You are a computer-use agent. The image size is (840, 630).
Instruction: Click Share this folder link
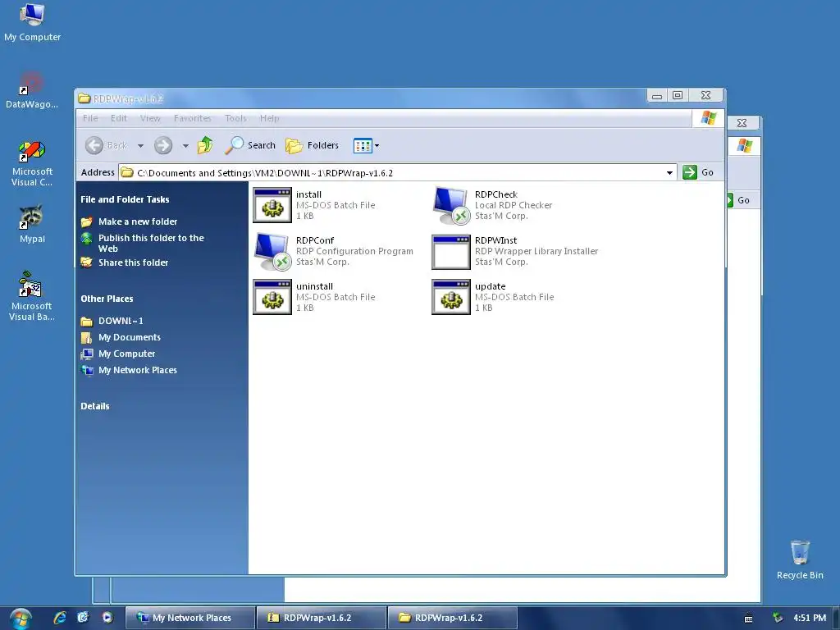(133, 262)
